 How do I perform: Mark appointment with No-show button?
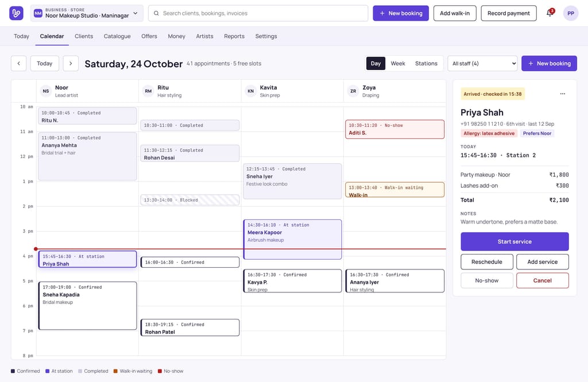point(487,280)
